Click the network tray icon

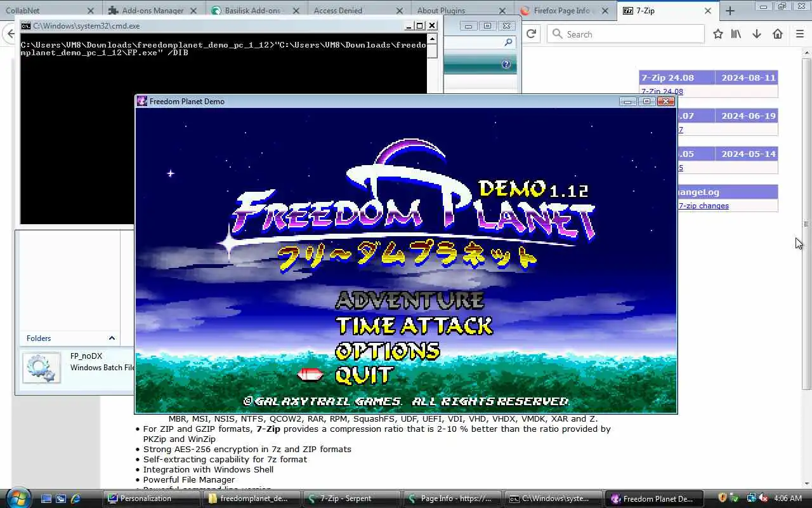751,498
